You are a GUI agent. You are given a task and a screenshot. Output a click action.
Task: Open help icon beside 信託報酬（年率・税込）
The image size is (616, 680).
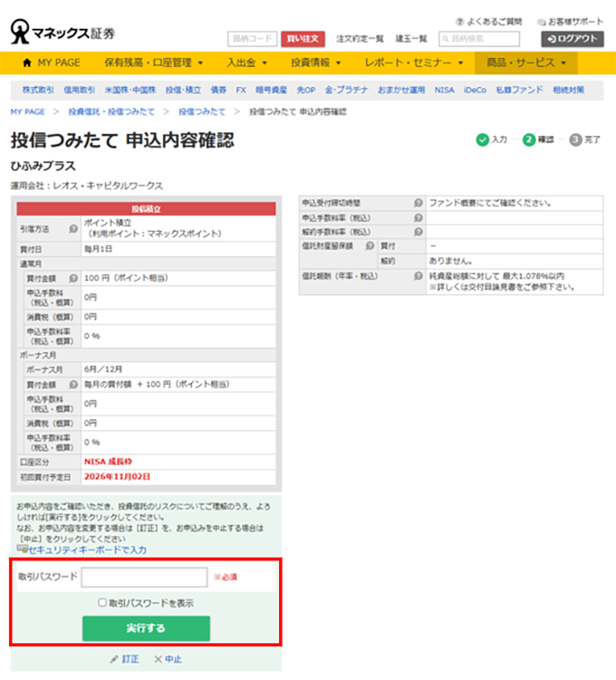tap(419, 276)
